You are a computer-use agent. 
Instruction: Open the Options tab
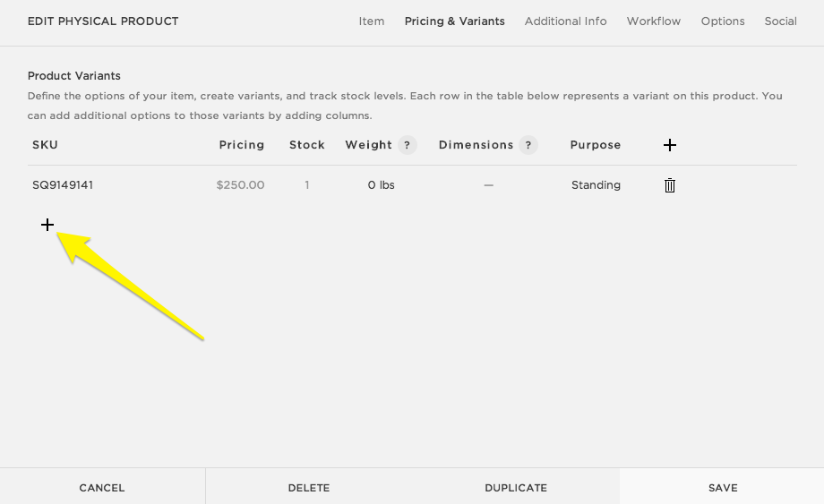pos(722,21)
